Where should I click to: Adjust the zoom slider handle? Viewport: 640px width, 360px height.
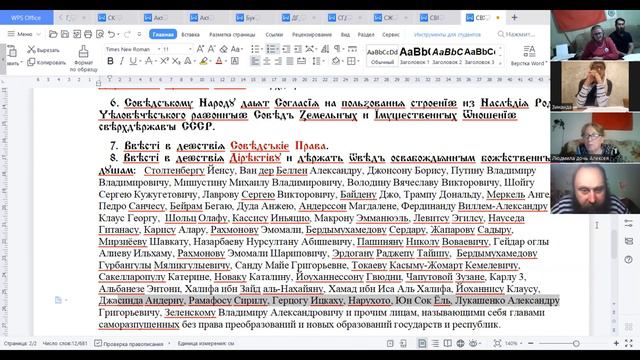576,343
